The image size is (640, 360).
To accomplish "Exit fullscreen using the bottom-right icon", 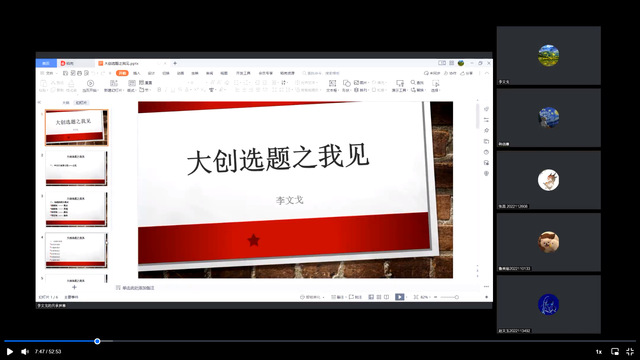I will coord(630,351).
